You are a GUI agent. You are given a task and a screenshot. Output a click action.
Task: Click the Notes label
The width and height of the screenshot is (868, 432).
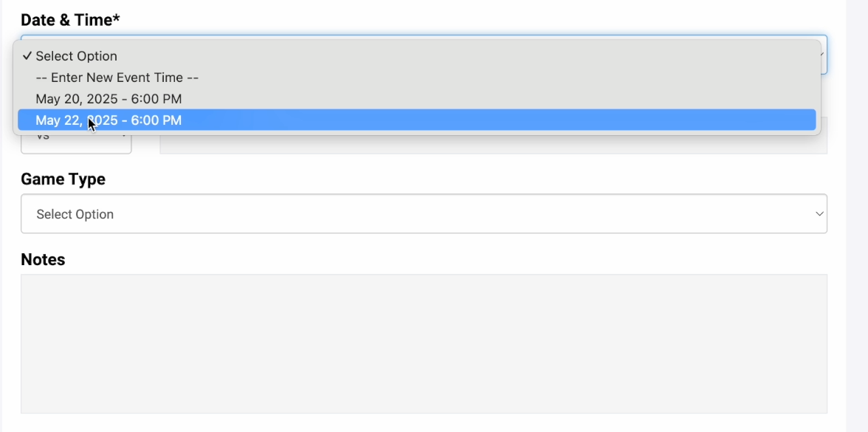pos(43,260)
